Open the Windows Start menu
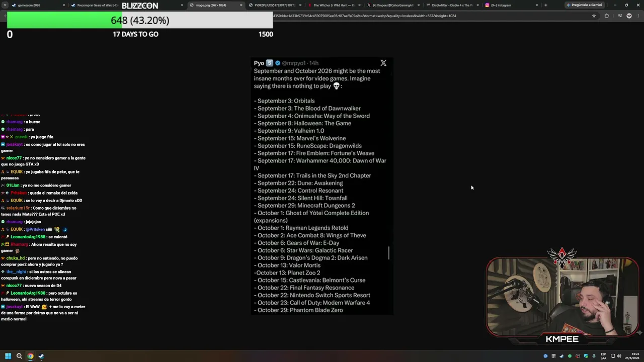Viewport: 644px width, 362px height. 8,356
